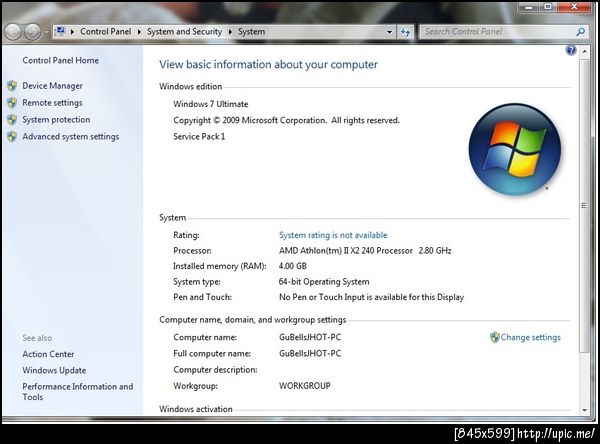Close the System window
The width and height of the screenshot is (600, 444).
(574, 7)
